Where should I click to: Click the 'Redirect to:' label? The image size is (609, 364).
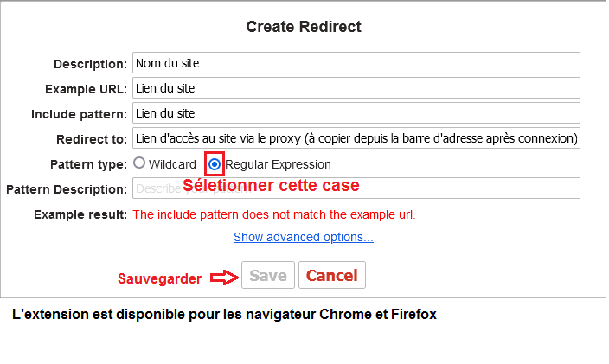tap(92, 139)
